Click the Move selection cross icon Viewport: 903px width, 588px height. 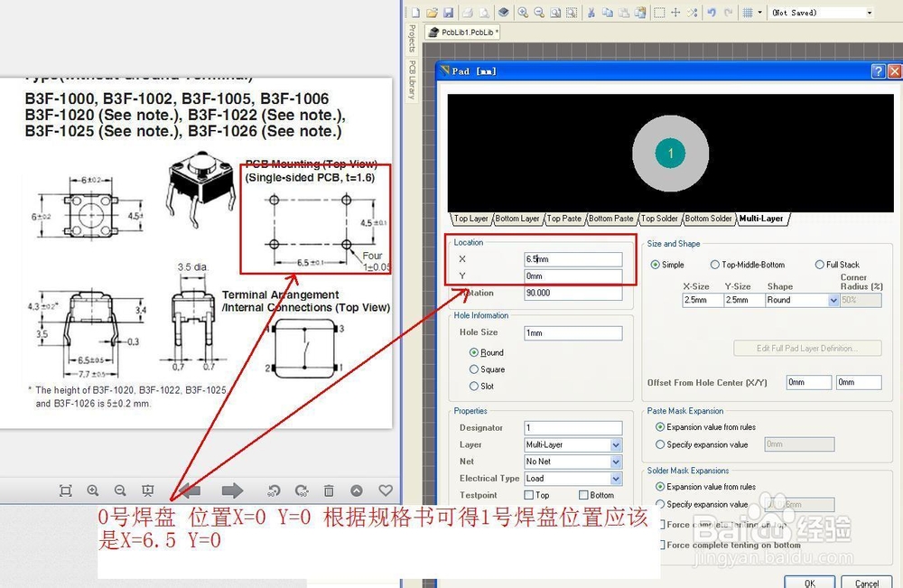676,13
